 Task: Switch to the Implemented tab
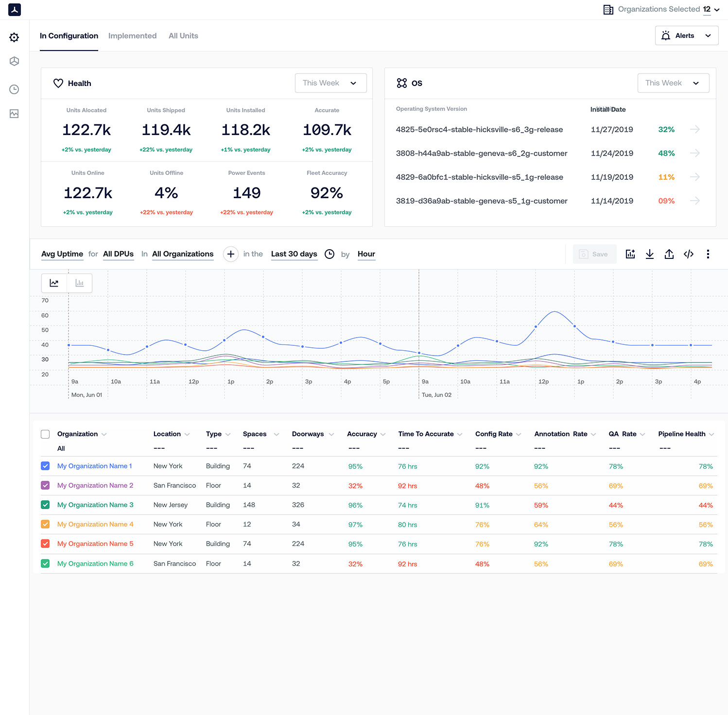[132, 36]
